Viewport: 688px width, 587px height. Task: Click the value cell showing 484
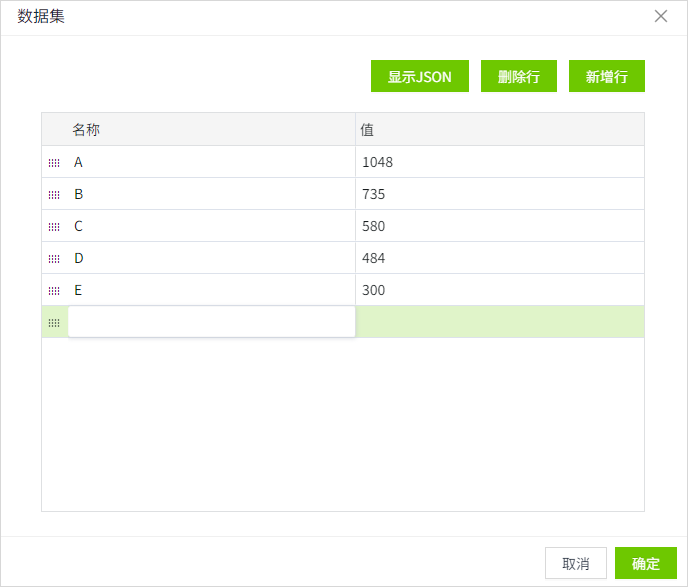click(x=500, y=258)
